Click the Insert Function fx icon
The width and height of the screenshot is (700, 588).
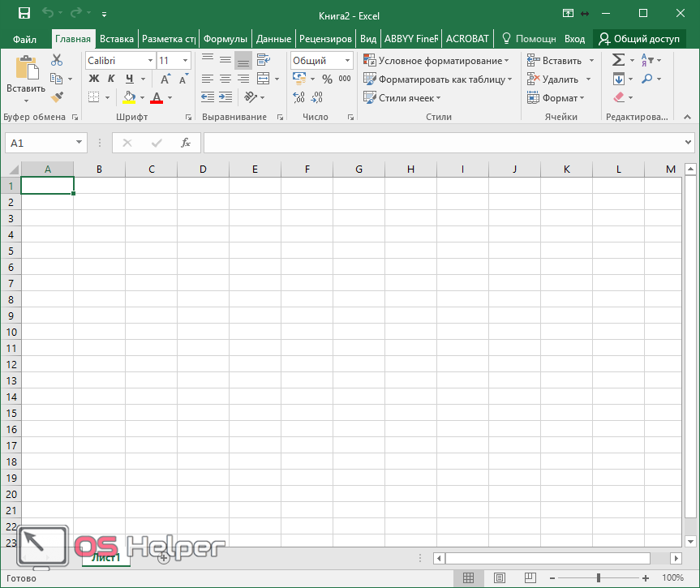pos(186,143)
